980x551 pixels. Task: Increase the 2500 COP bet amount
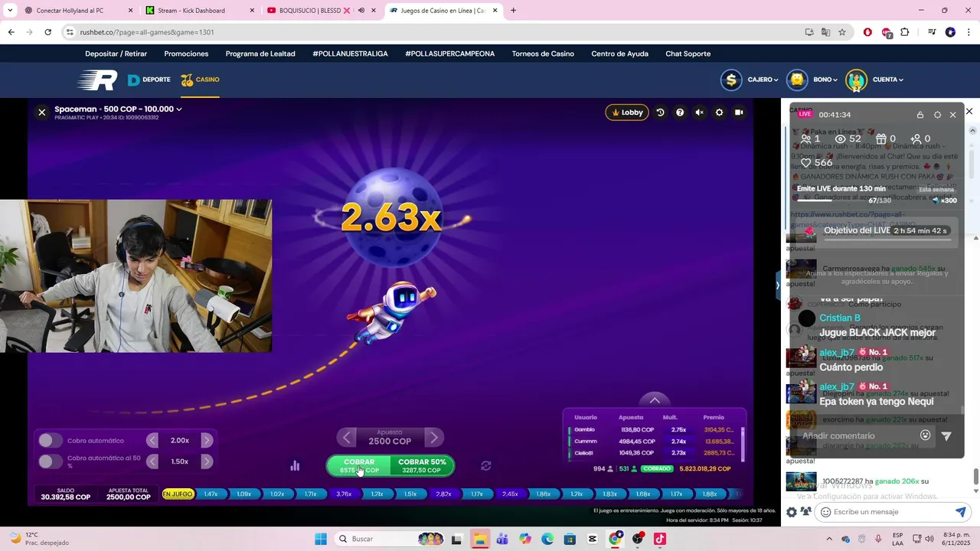[x=433, y=437]
